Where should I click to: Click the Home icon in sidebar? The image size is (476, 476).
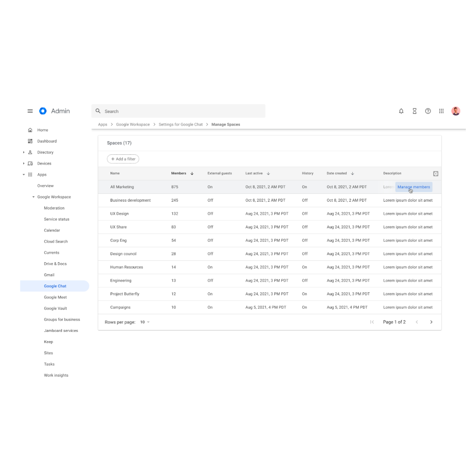pos(30,130)
